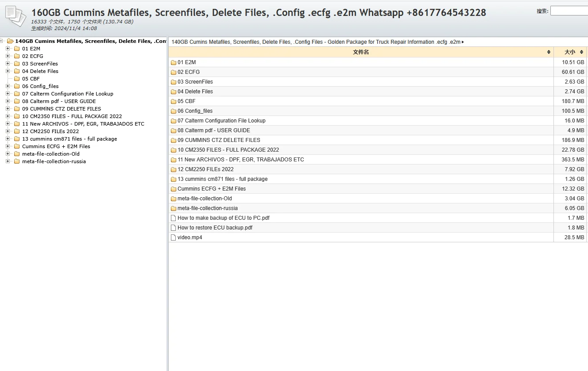Click the folder icon in the Cummins ECFG + E2M table row
Image resolution: width=588 pixels, height=371 pixels.
(x=174, y=189)
